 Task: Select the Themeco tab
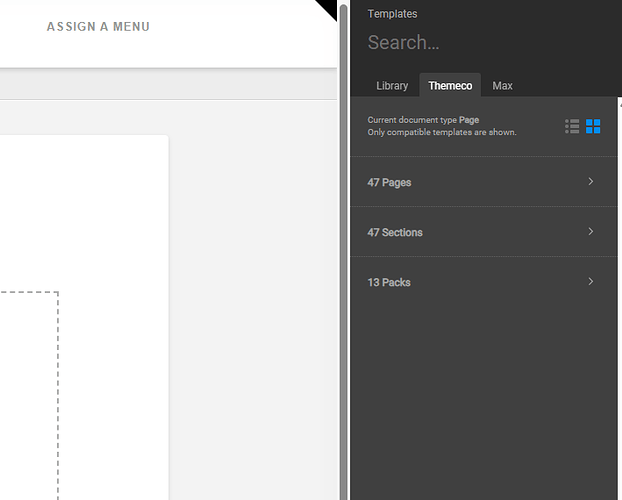pyautogui.click(x=450, y=86)
